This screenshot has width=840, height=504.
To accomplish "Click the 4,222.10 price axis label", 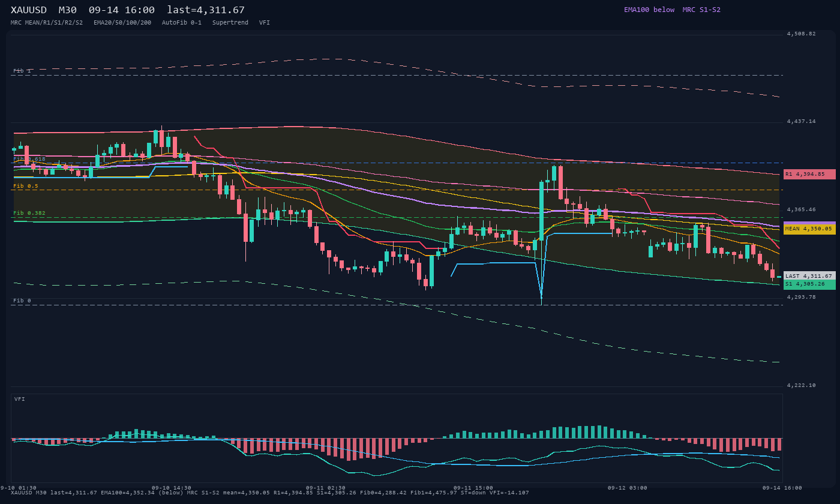I will tap(802, 385).
